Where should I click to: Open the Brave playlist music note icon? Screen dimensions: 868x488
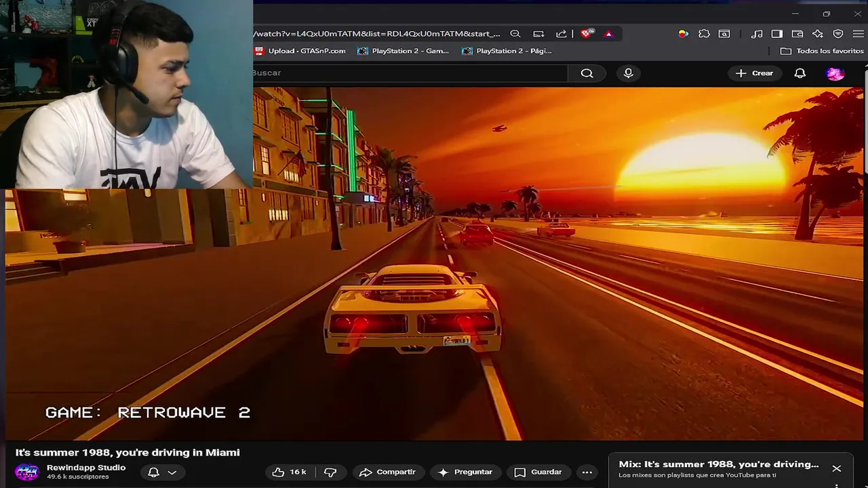pyautogui.click(x=757, y=34)
